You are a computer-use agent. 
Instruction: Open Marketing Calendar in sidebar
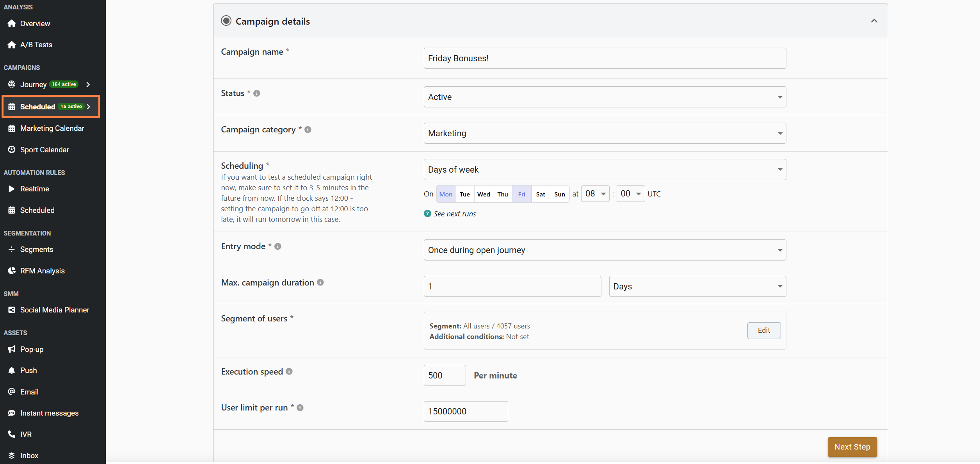tap(52, 128)
